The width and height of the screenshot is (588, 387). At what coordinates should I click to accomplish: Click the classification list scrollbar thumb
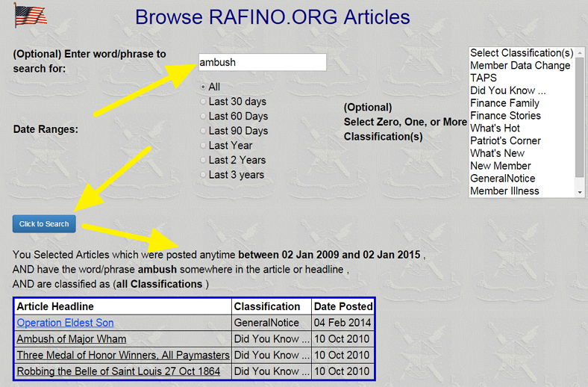tap(580, 117)
